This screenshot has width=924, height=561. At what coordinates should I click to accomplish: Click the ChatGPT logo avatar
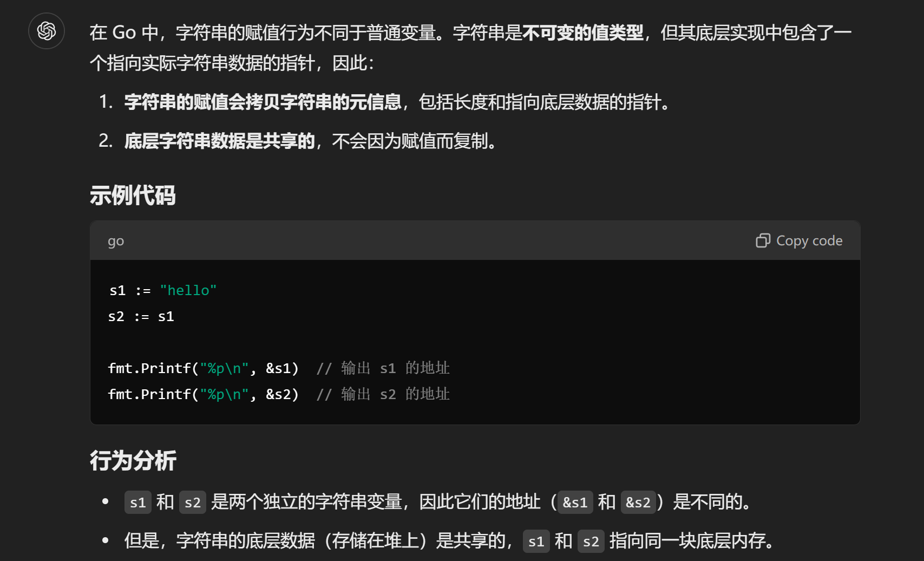click(x=47, y=31)
